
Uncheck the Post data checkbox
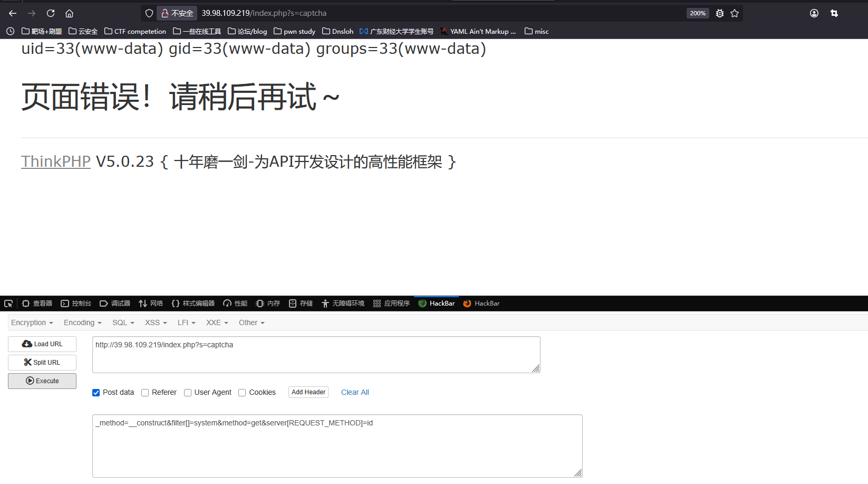tap(96, 393)
